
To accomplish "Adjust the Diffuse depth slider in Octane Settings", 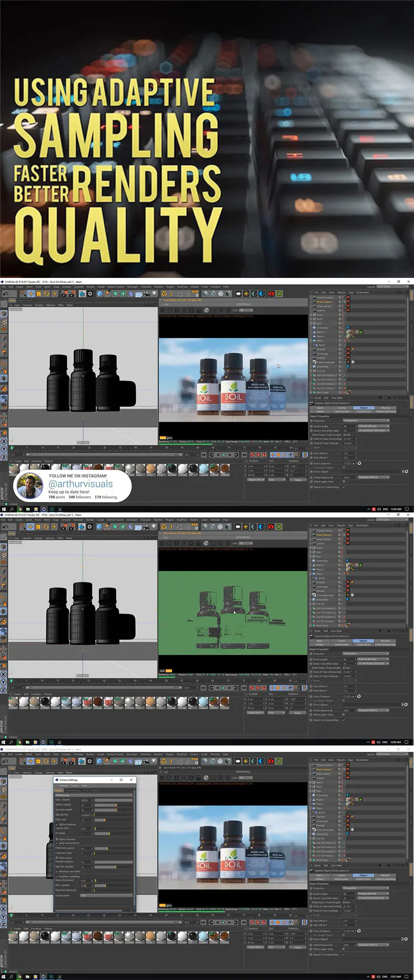I will tap(113, 805).
